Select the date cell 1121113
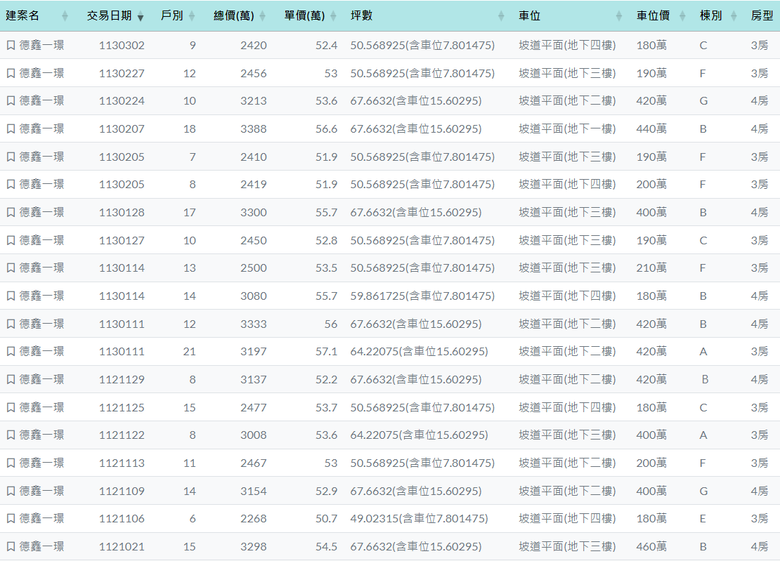 122,463
